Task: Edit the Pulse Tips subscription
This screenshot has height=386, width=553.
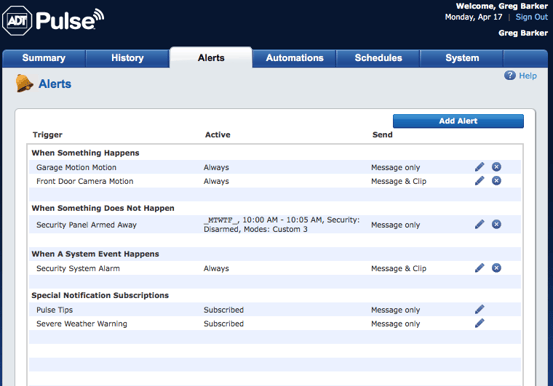Action: (479, 309)
